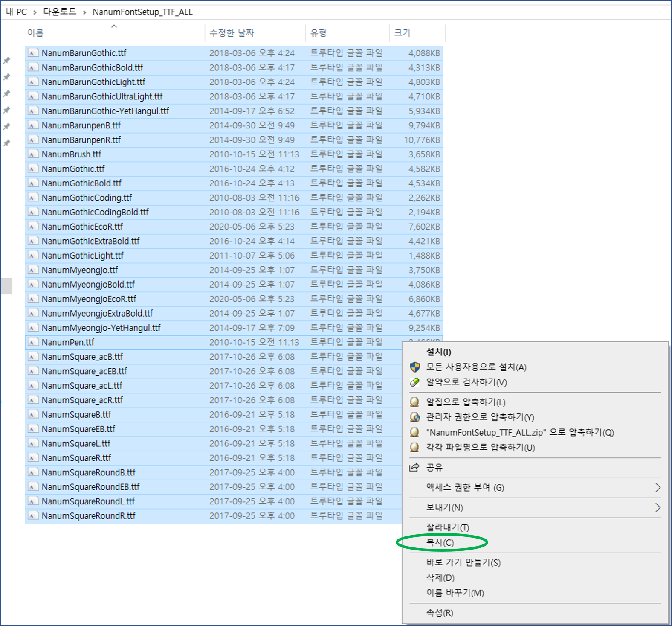Sort by 유형 column header
The height and width of the screenshot is (626, 672).
[319, 33]
